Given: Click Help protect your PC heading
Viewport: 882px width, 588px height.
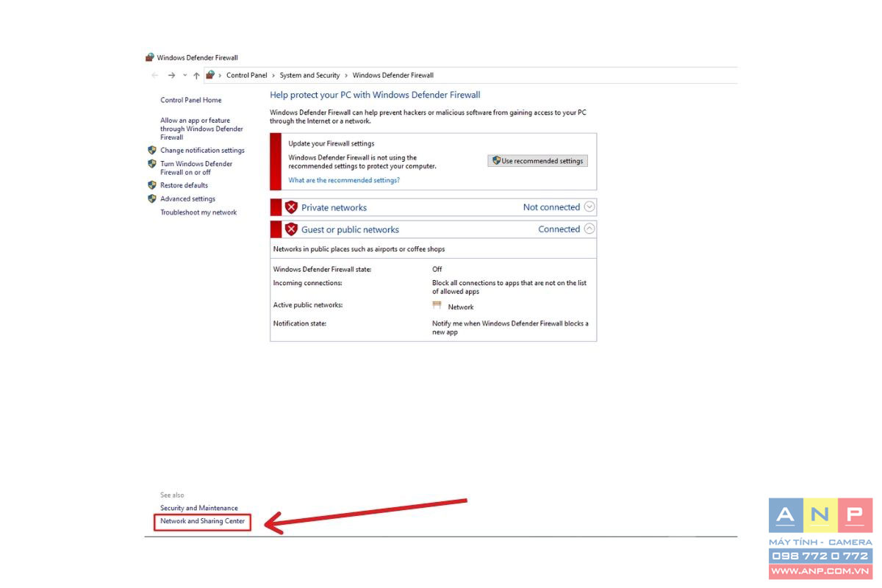Looking at the screenshot, I should [375, 95].
